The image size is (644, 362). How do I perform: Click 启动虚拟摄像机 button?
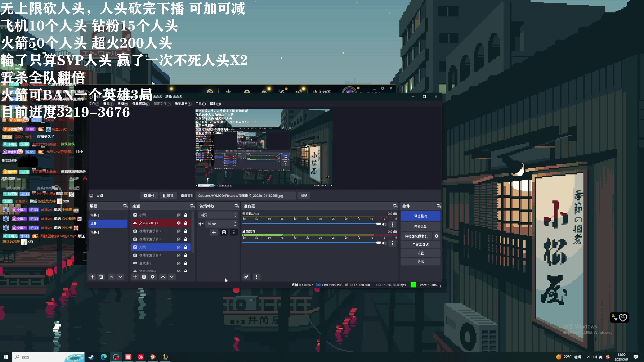point(416,236)
